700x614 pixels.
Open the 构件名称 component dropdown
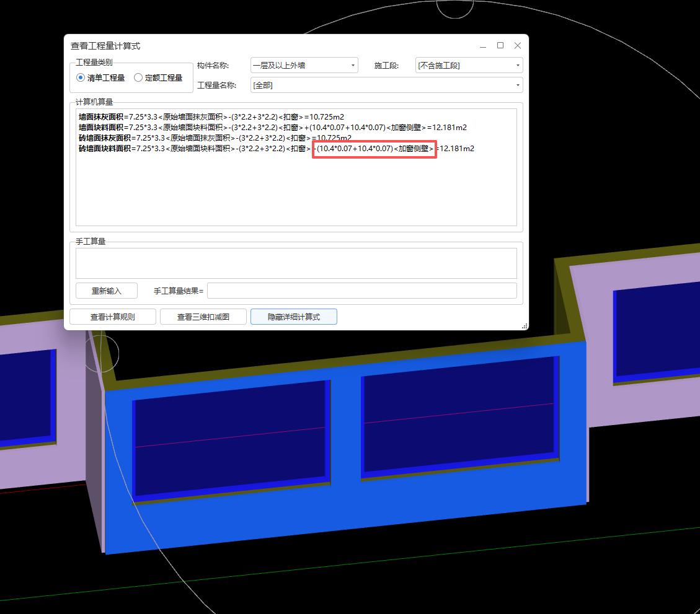click(353, 64)
